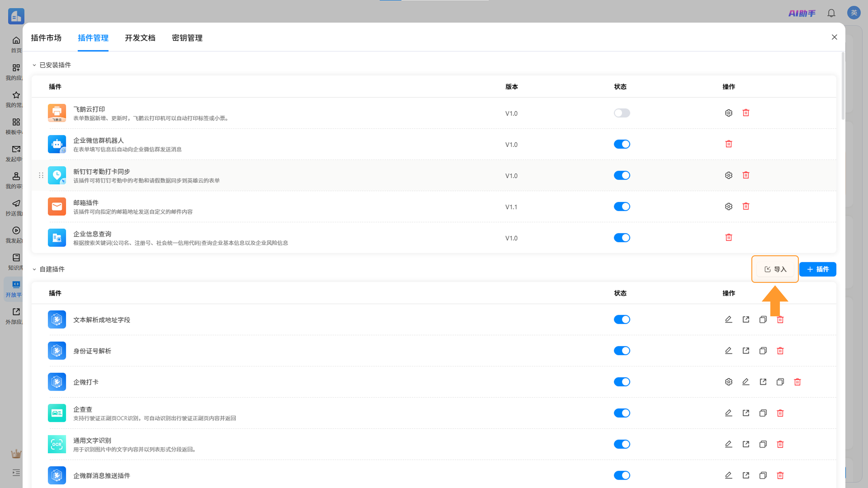
Task: Close the plugin management dialog
Action: [834, 37]
